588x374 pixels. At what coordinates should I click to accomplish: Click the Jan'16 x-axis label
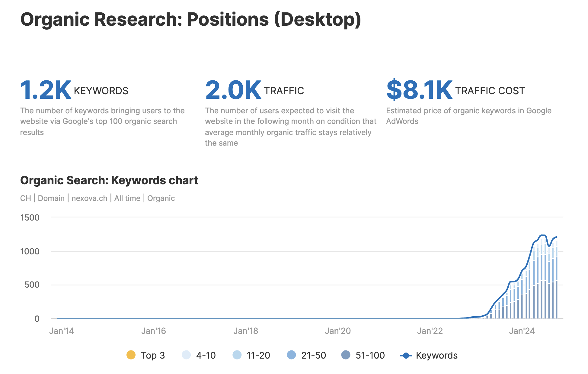154,331
